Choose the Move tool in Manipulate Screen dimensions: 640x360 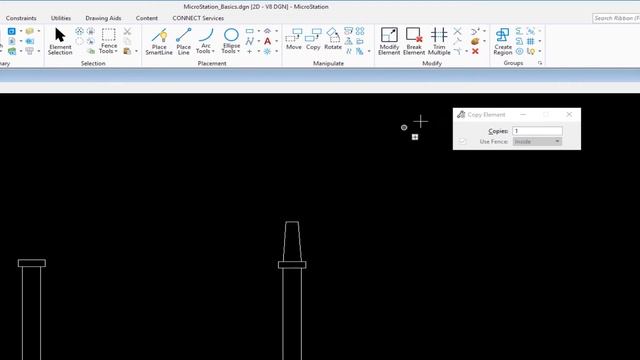(293, 39)
